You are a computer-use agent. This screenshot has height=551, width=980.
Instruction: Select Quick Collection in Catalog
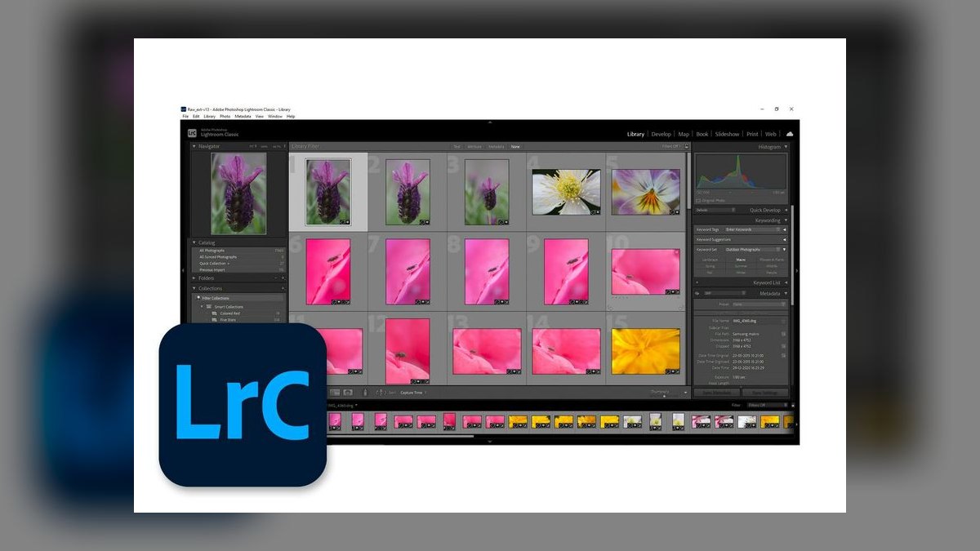238,264
